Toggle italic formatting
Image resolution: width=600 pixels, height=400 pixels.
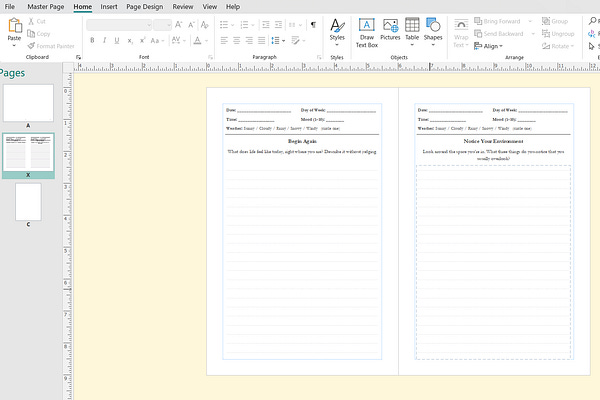[x=104, y=41]
